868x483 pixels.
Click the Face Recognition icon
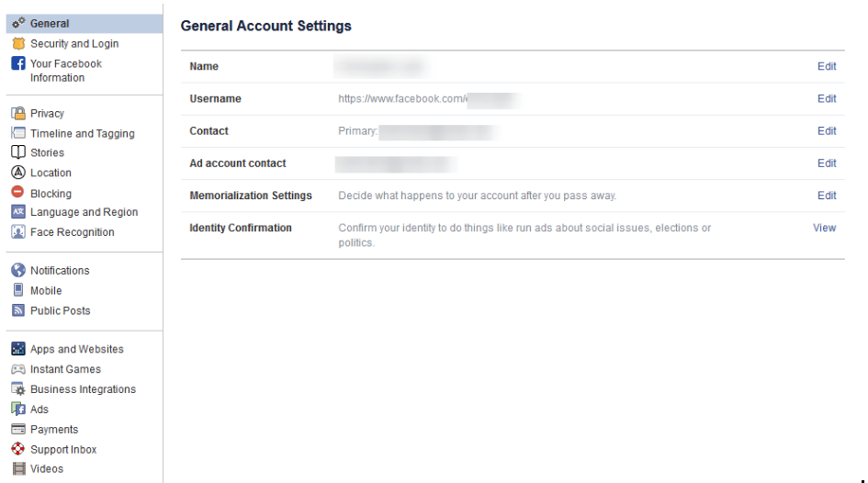(x=18, y=232)
